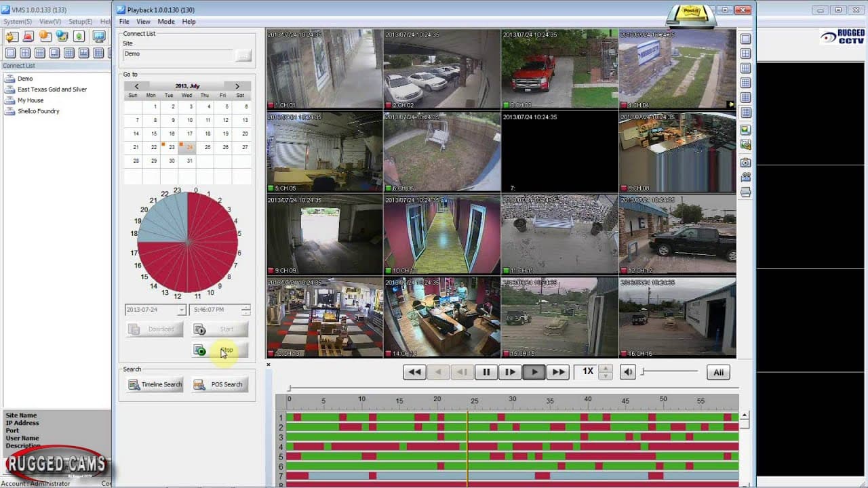Select quad layout in VMS layout toolbar
868x488 pixels.
coord(25,53)
